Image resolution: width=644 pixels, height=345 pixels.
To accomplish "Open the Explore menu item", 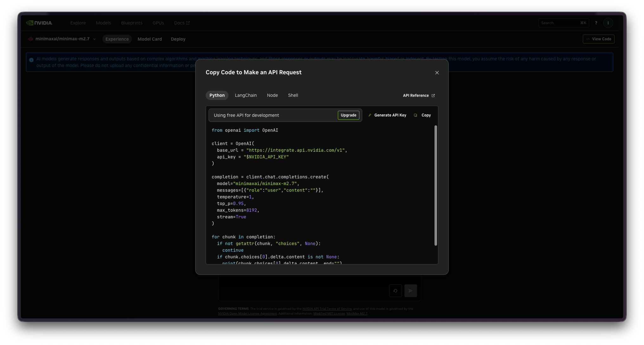I will (78, 23).
